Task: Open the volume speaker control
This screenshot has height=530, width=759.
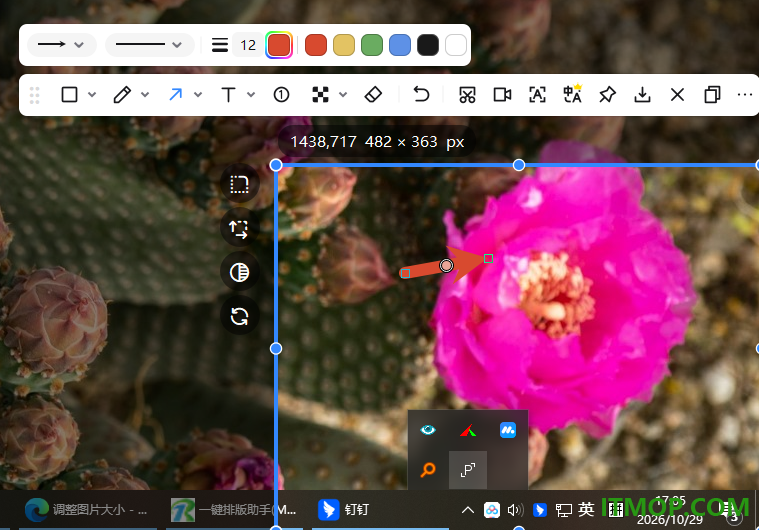Action: click(x=516, y=510)
